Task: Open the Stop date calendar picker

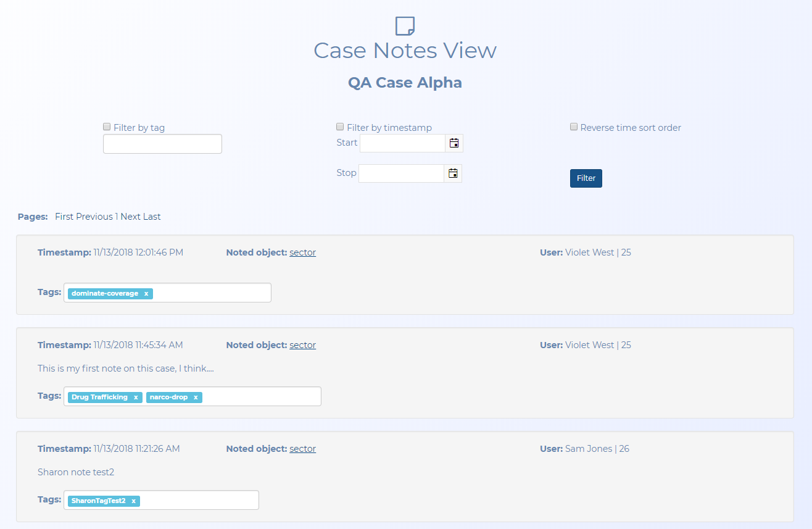Action: pos(453,173)
